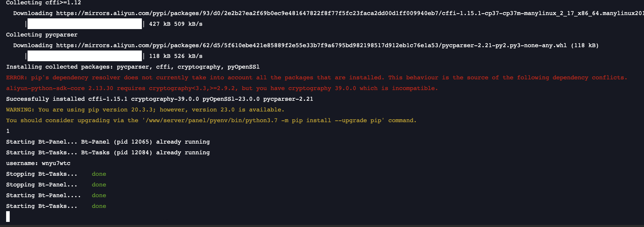
Task: Click the pip upgrade command path in the warning
Action: (x=263, y=120)
